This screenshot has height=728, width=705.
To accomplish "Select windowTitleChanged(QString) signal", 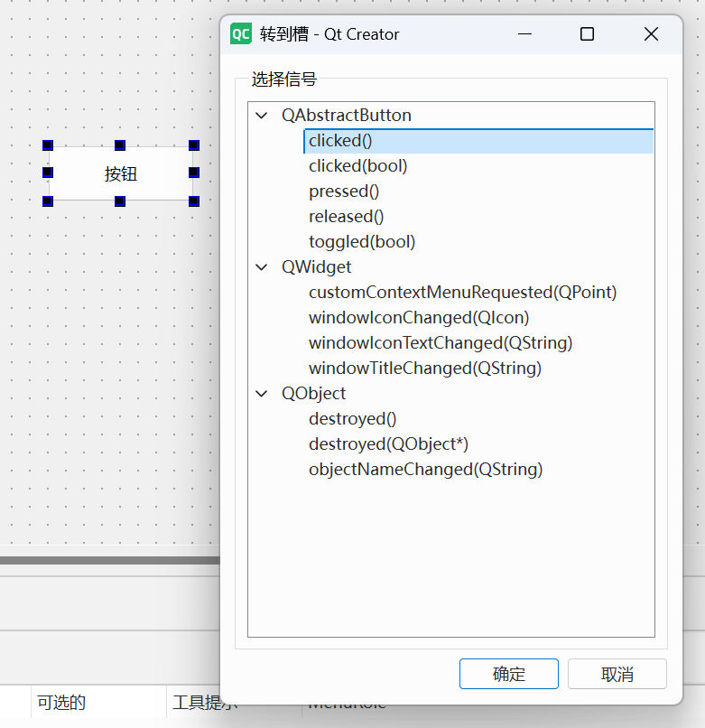I will [425, 368].
